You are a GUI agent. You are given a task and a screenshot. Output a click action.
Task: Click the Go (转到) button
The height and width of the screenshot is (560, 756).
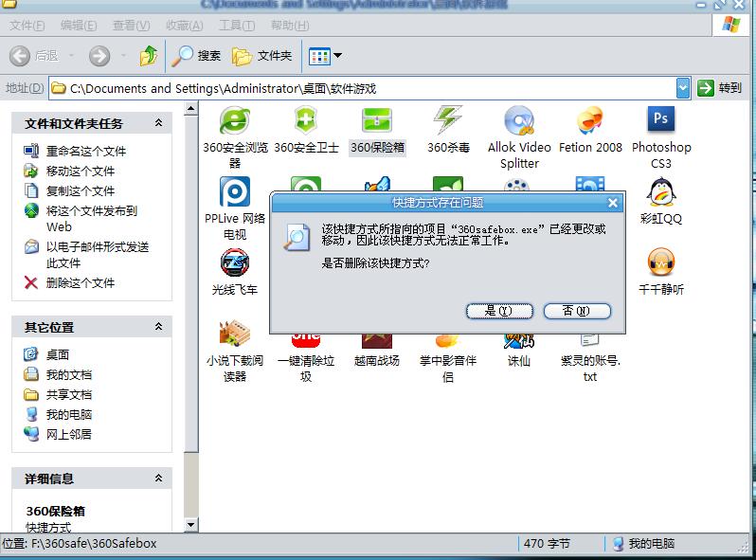(719, 88)
